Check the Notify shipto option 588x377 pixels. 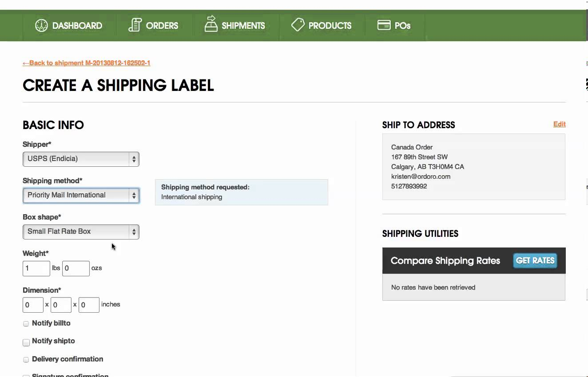[x=26, y=342]
